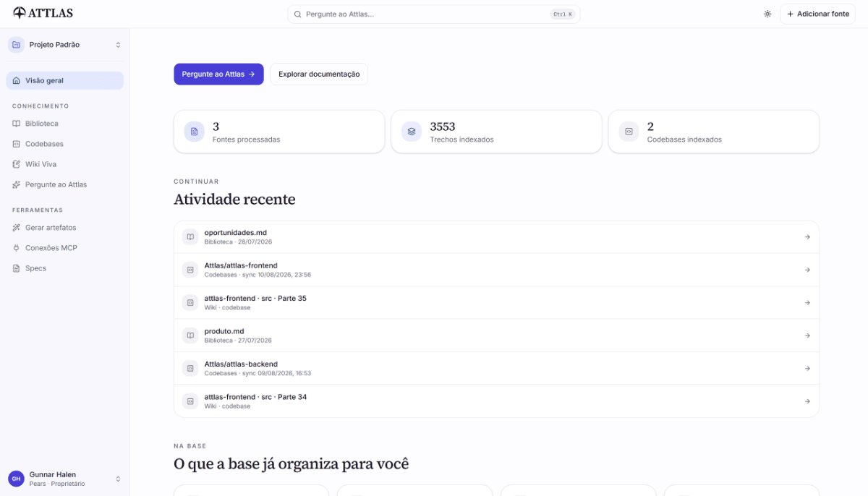Click the Projeto Padrão folder icon
Image resolution: width=868 pixels, height=496 pixels.
point(16,45)
